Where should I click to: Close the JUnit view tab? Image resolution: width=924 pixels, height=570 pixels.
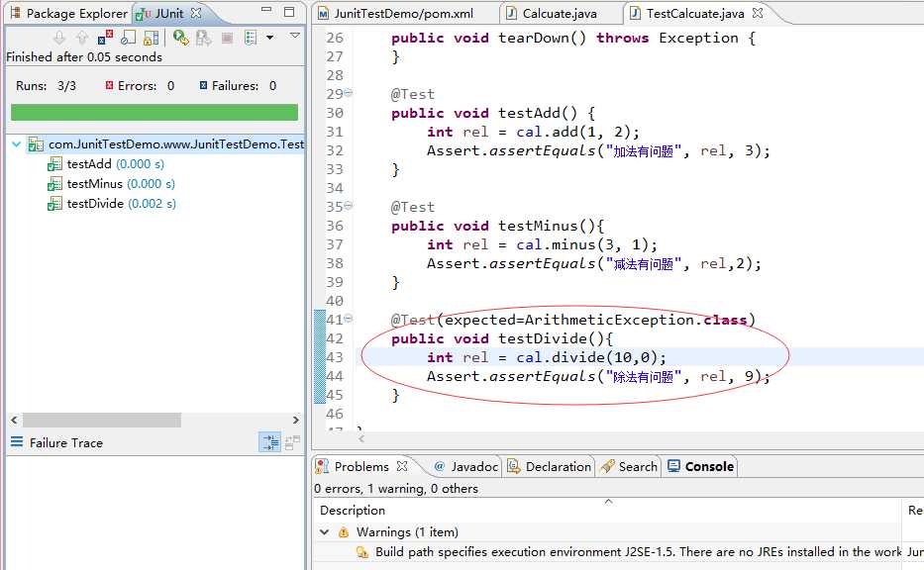(x=196, y=12)
